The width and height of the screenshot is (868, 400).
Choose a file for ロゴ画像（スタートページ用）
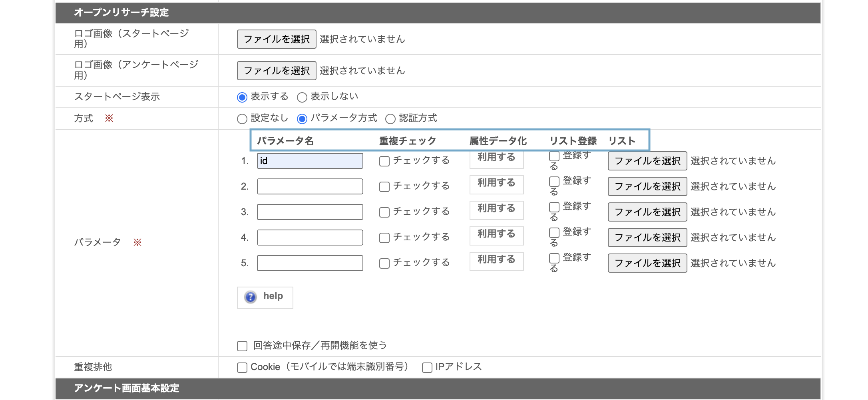276,39
